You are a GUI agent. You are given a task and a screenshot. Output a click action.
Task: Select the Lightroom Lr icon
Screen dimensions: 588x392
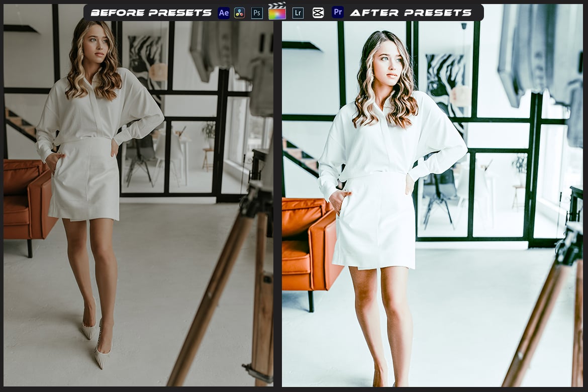298,13
